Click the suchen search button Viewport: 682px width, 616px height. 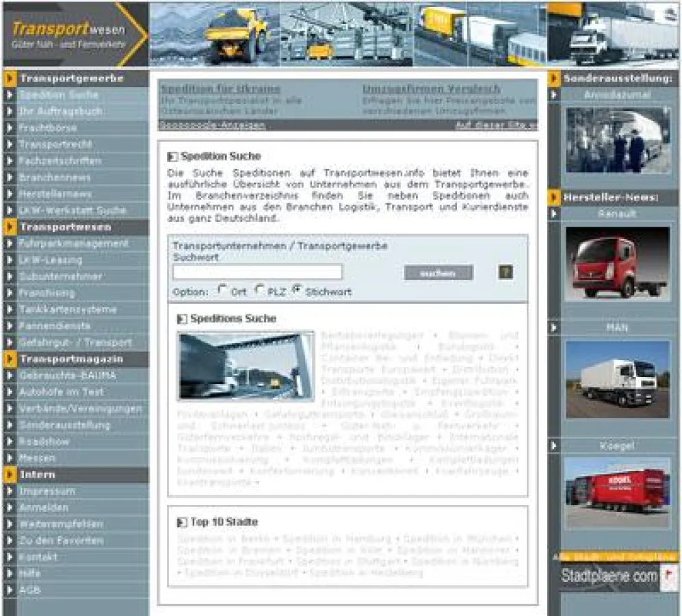coord(440,271)
